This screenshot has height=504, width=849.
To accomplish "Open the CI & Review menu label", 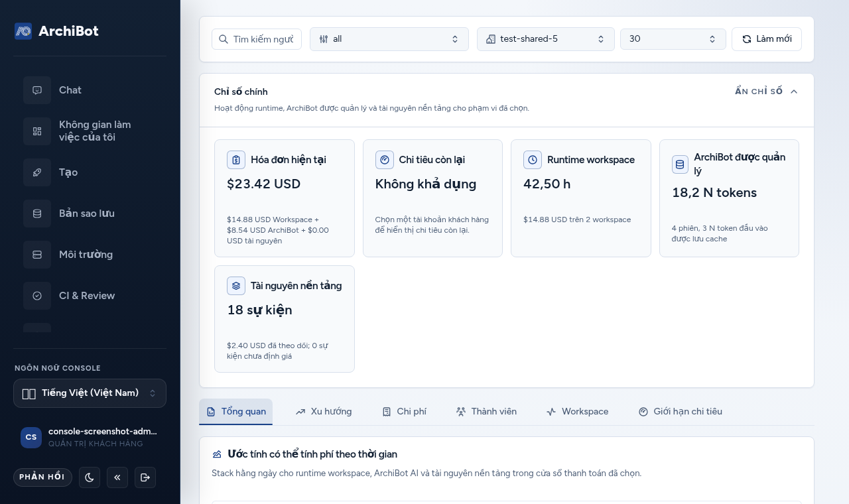I will (87, 296).
